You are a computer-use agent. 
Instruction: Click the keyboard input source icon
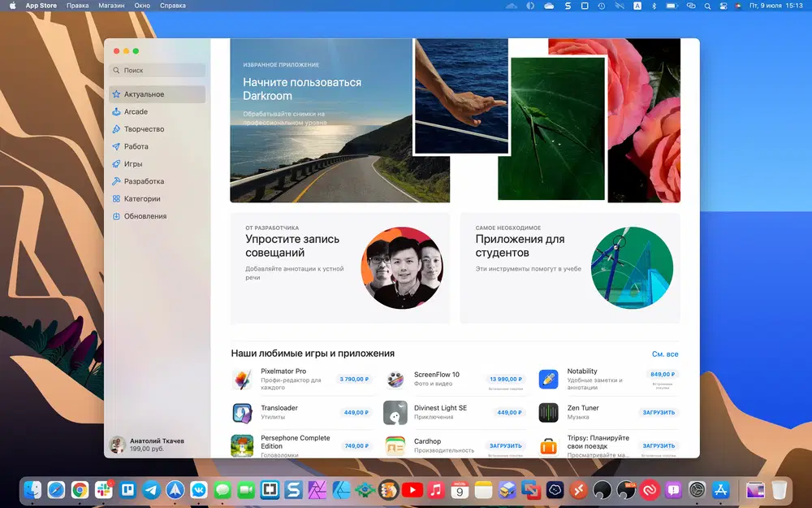click(637, 6)
